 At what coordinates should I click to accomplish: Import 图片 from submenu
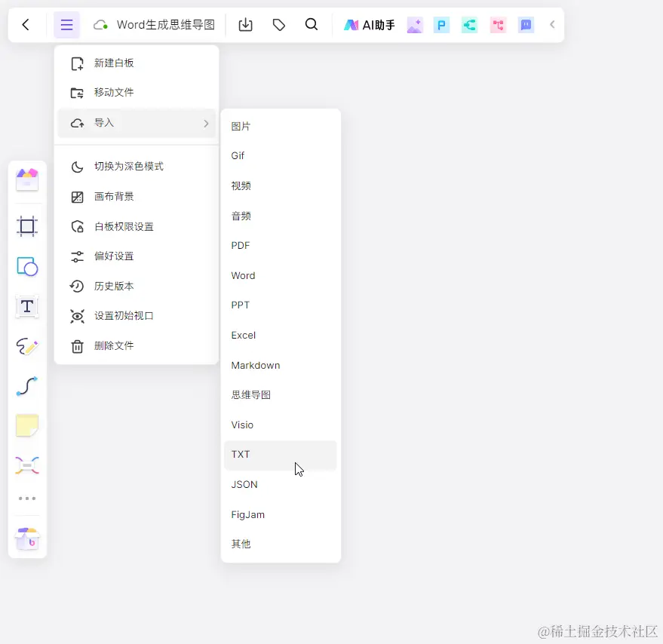pyautogui.click(x=281, y=127)
